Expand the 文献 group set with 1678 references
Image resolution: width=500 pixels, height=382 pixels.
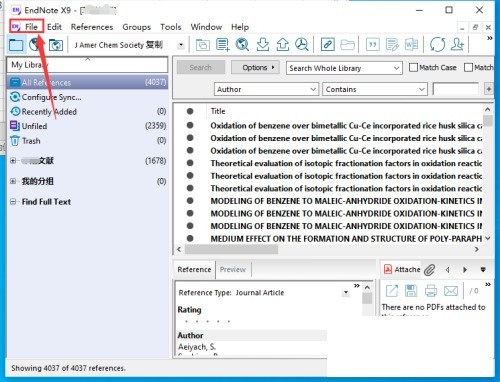pyautogui.click(x=13, y=161)
